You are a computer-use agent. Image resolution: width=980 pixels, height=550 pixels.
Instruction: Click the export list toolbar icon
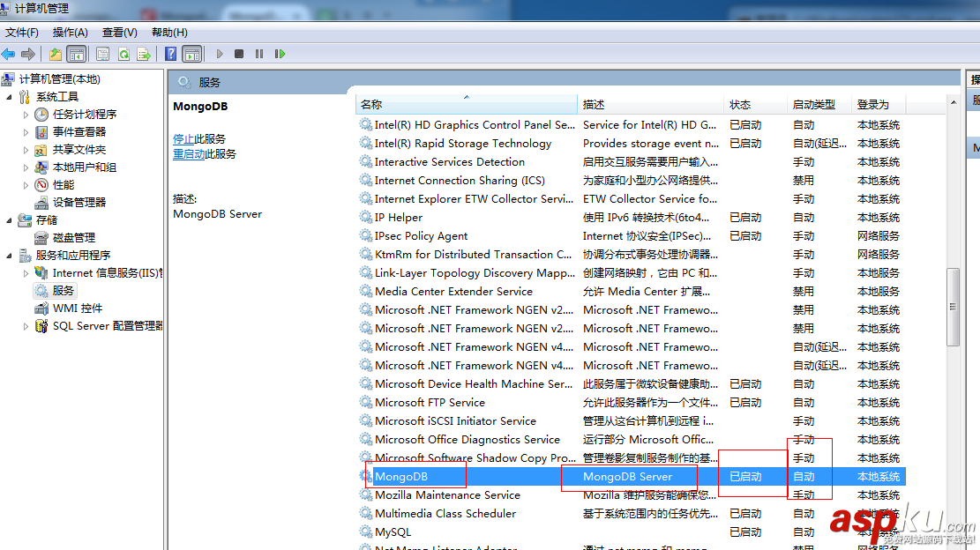[x=142, y=53]
